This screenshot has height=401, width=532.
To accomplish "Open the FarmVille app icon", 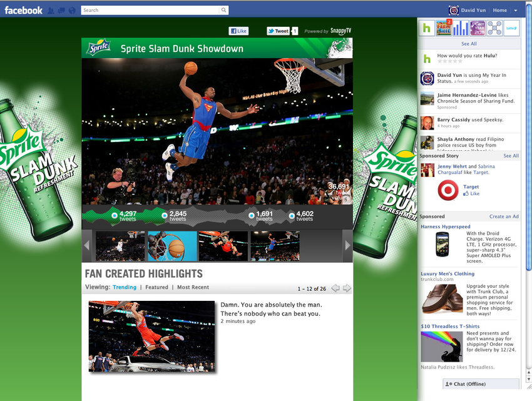I will point(444,28).
